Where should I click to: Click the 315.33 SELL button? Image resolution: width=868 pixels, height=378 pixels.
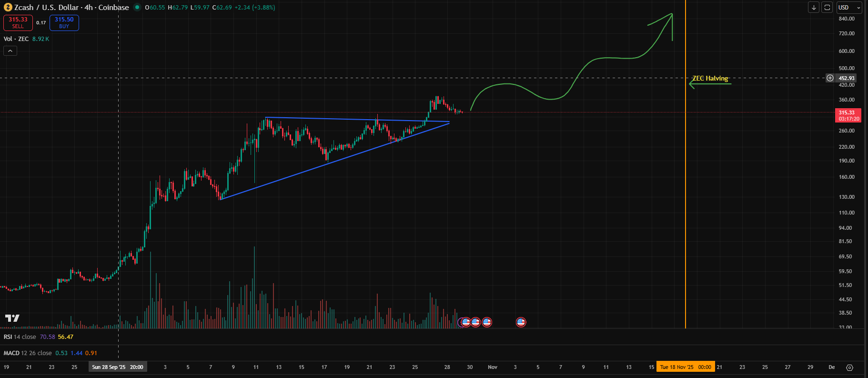pyautogui.click(x=18, y=22)
